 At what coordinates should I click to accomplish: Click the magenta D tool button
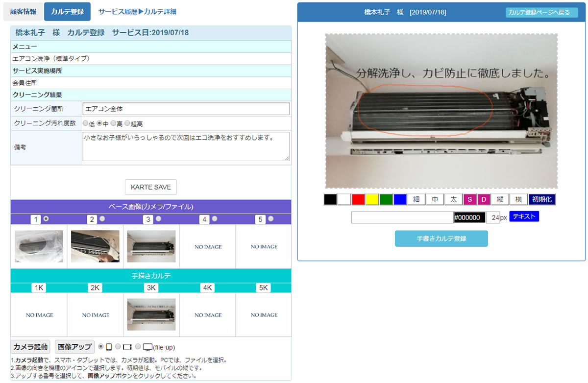click(484, 199)
